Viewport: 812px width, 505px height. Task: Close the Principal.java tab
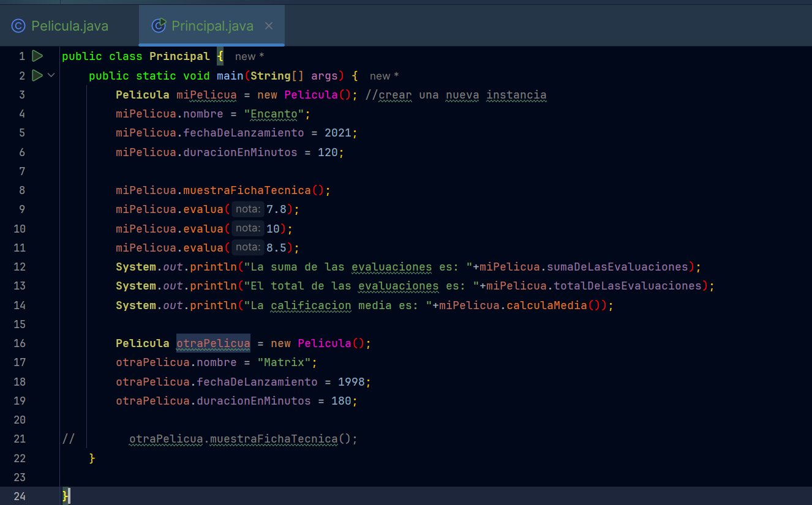pos(268,26)
